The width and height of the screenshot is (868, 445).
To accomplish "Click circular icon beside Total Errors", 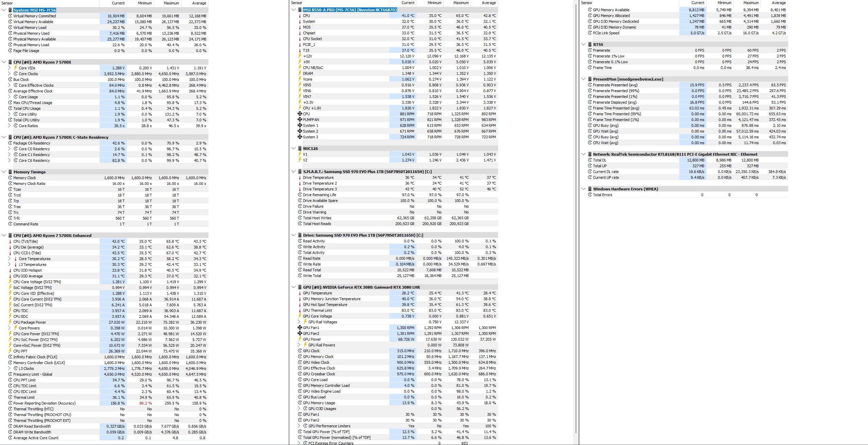I will coord(590,195).
